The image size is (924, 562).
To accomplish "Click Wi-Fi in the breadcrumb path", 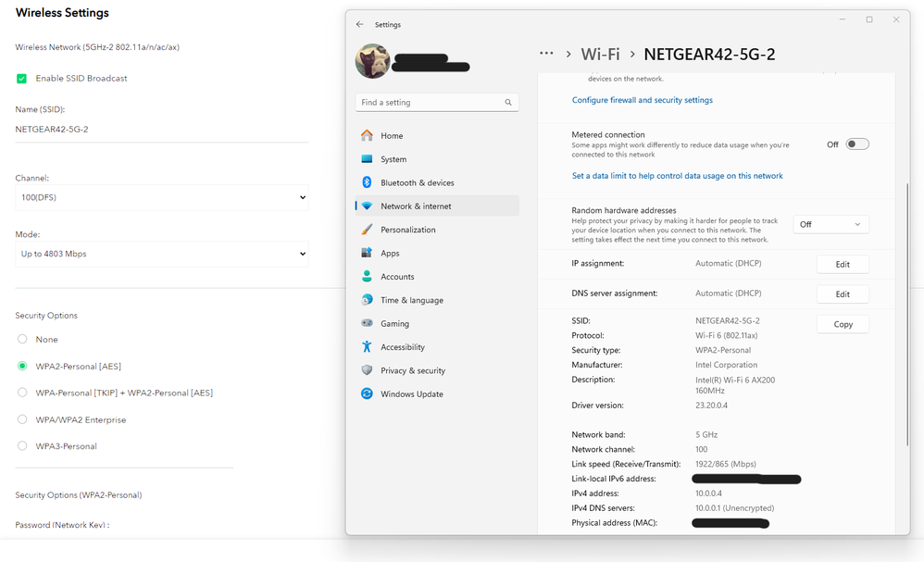I will 600,55.
